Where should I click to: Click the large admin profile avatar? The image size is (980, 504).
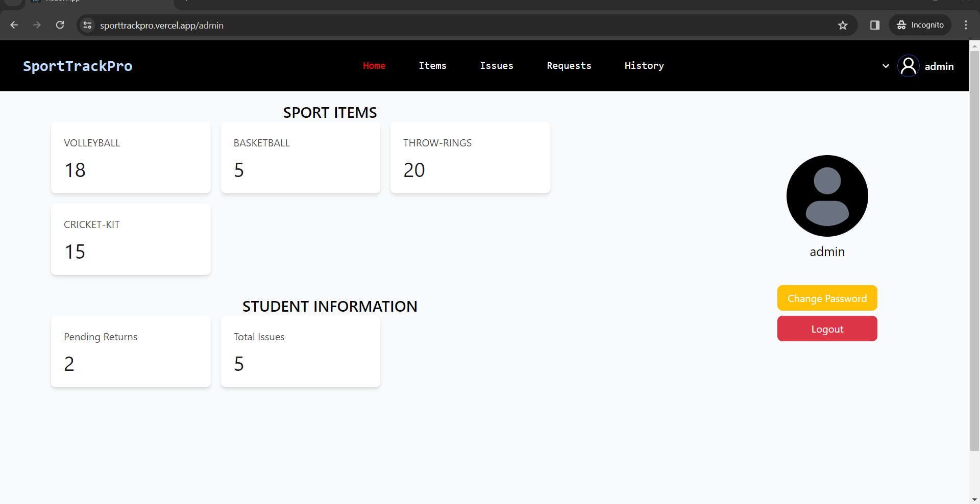(x=827, y=196)
